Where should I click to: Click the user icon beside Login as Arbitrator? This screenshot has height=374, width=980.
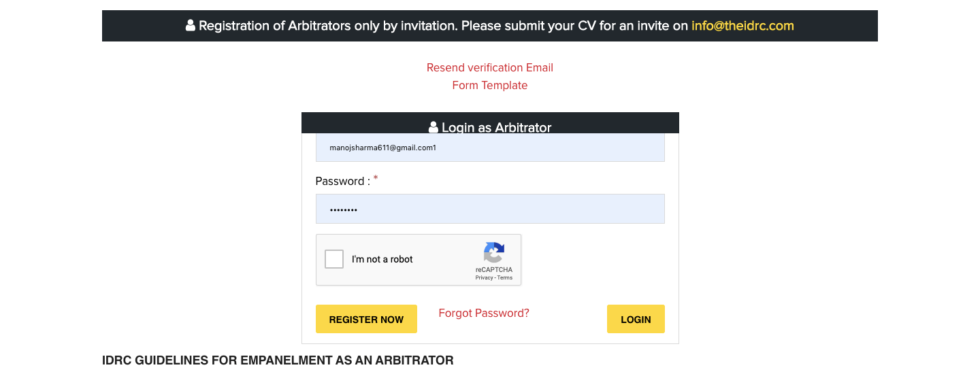(x=433, y=127)
